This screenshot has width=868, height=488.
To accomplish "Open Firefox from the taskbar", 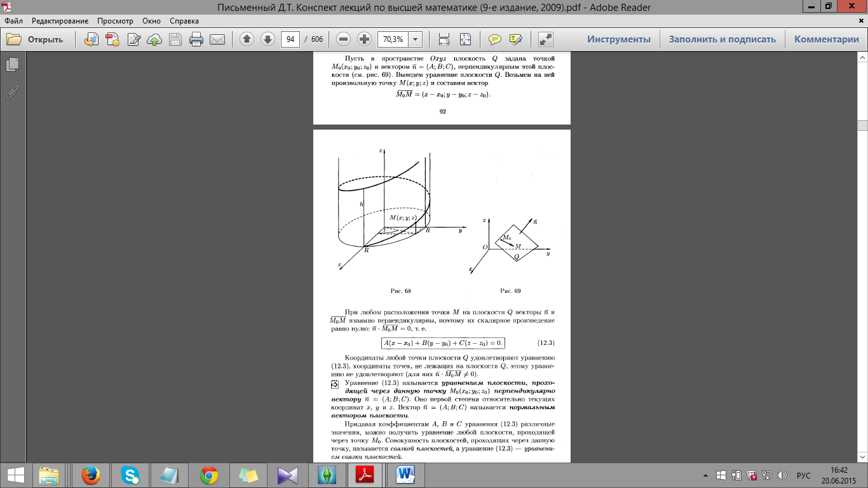I will click(92, 475).
